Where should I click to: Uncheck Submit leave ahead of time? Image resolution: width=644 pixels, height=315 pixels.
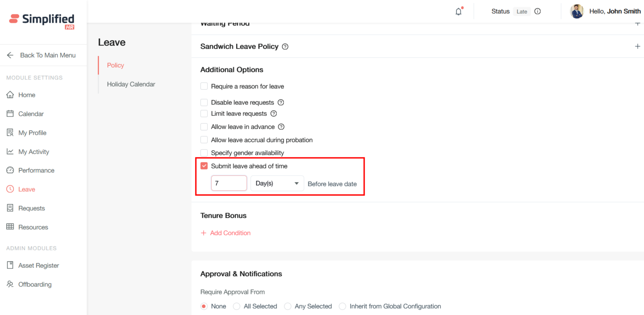coord(204,166)
